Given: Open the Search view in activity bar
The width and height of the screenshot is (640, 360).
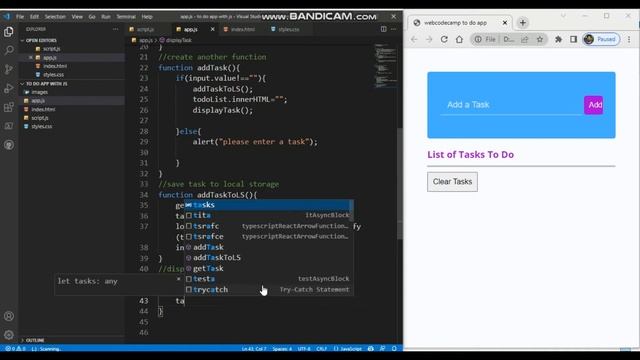Looking at the screenshot, I should 9,50.
